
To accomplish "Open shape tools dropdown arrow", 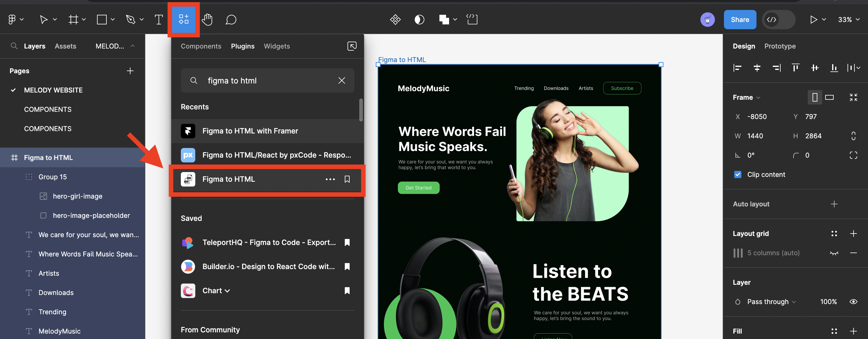I will click(x=112, y=20).
